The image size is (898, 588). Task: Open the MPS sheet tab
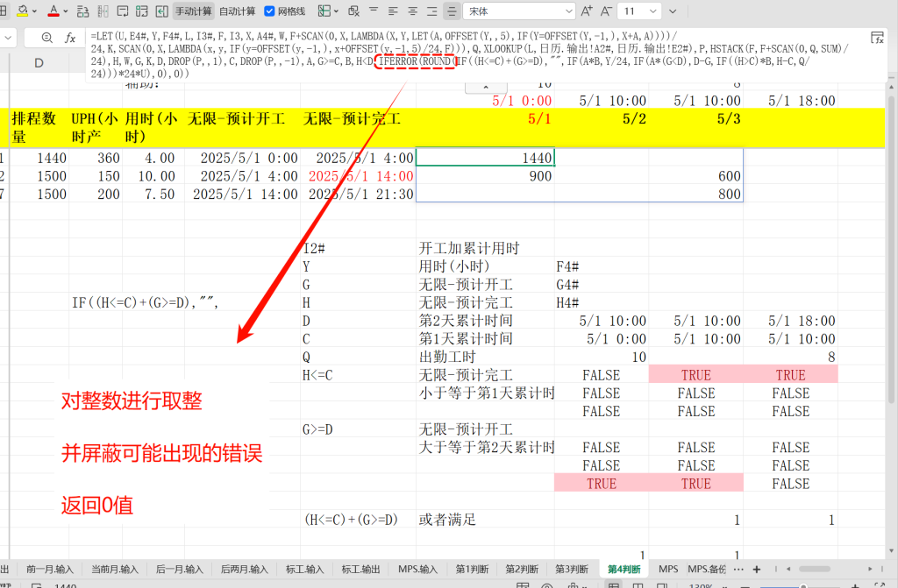(x=667, y=569)
